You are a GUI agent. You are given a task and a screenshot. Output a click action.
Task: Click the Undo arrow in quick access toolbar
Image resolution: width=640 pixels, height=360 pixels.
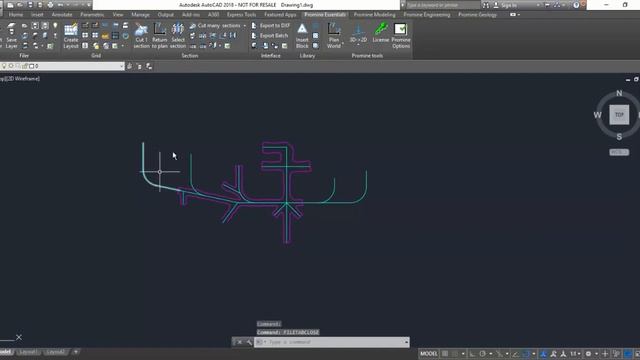pos(60,5)
